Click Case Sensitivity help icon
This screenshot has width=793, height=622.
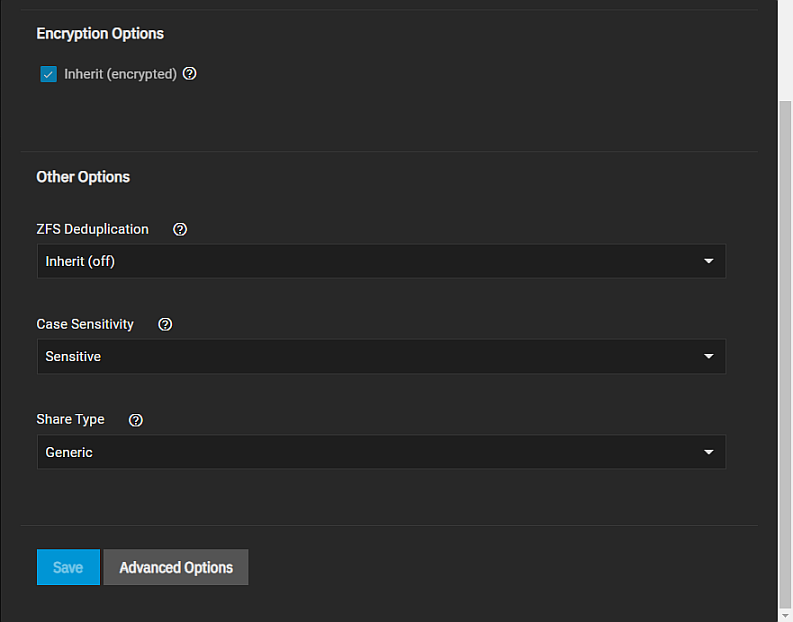pos(166,325)
